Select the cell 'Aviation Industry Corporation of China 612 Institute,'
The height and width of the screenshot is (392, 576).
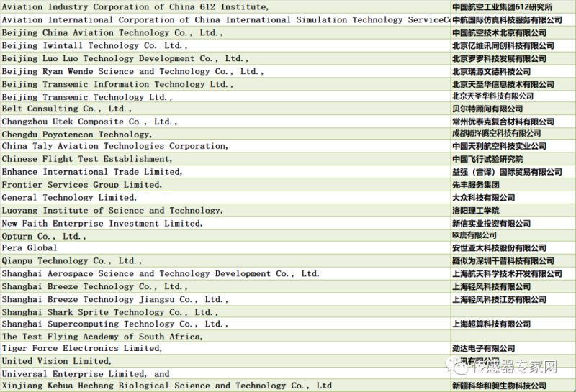pyautogui.click(x=225, y=6)
